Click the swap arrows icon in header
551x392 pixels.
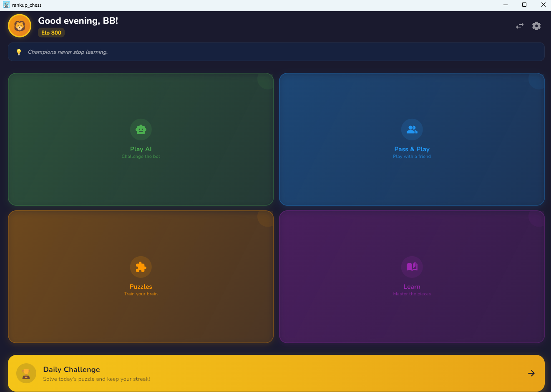click(519, 26)
